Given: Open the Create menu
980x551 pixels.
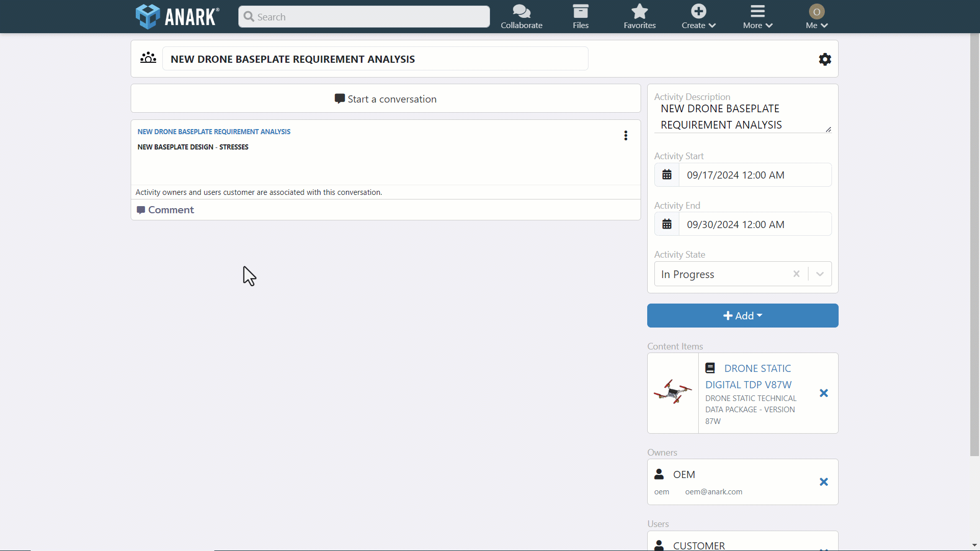Looking at the screenshot, I should click(x=699, y=16).
